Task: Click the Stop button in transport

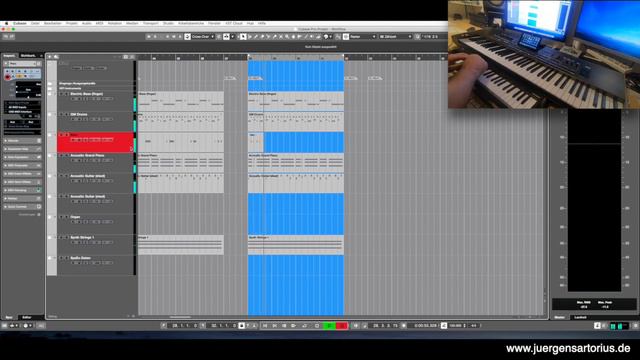Action: [317, 326]
